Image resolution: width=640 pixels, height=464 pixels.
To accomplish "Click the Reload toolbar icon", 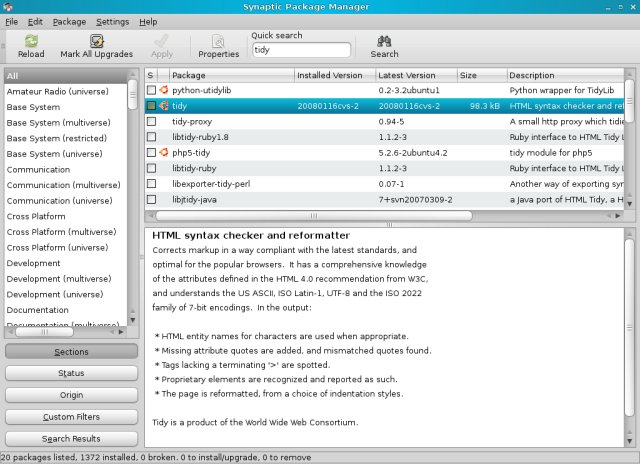I will [x=31, y=41].
